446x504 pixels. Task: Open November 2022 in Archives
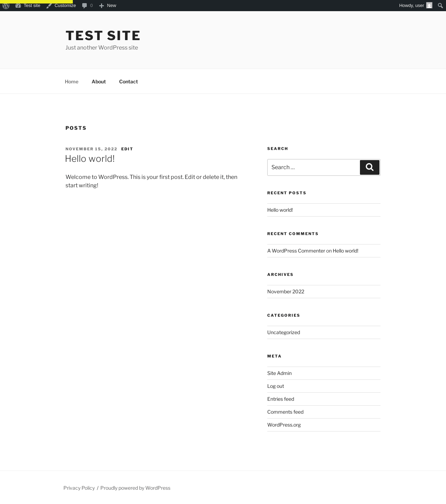click(286, 292)
